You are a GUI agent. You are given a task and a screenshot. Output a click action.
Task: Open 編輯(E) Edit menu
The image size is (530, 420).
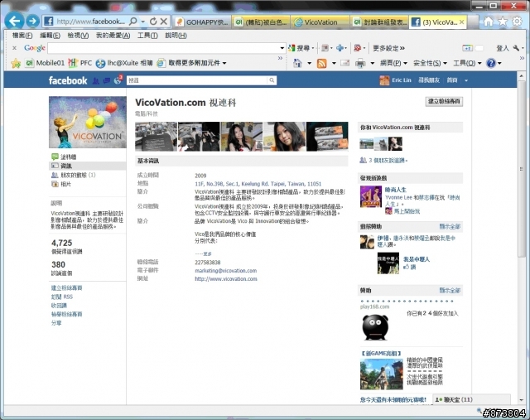pyautogui.click(x=50, y=36)
